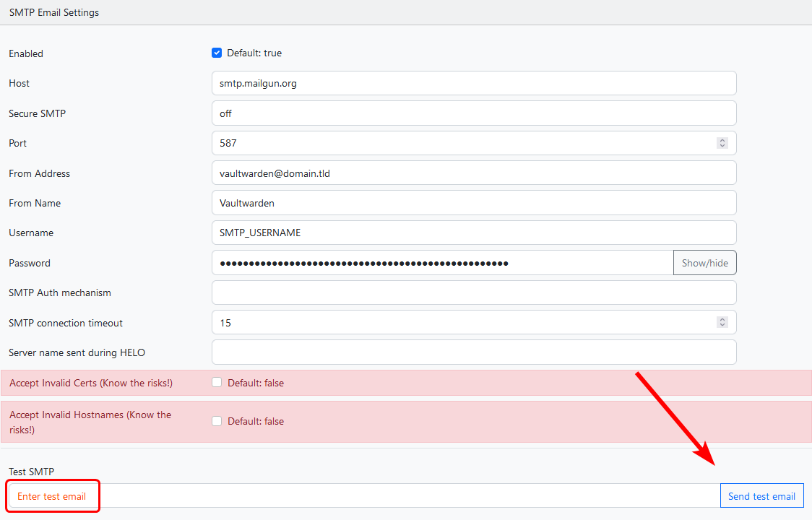The image size is (812, 520).
Task: Click the Secure SMTP field
Action: (473, 113)
